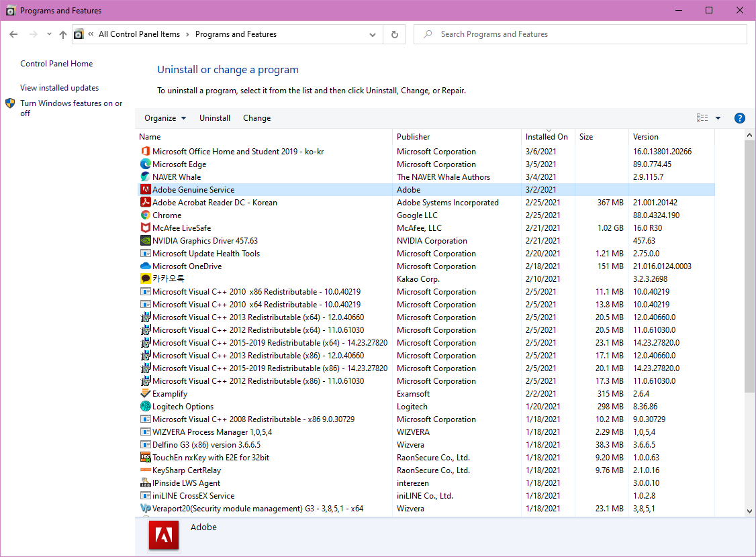
Task: Click install date 1/20/2021 cell
Action: (x=543, y=407)
